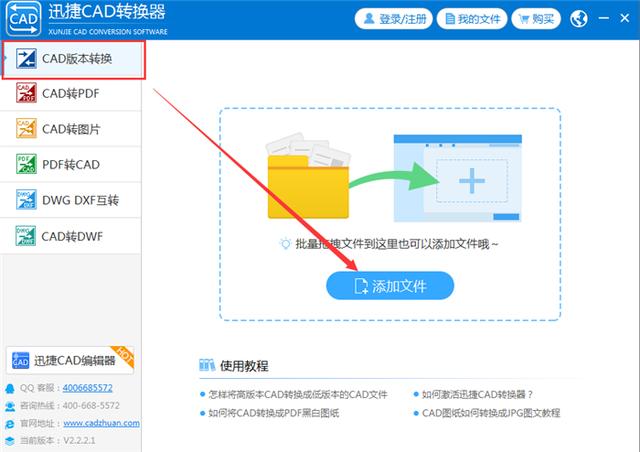Click the 咨询热线 number 400-668-5572

[x=91, y=405]
